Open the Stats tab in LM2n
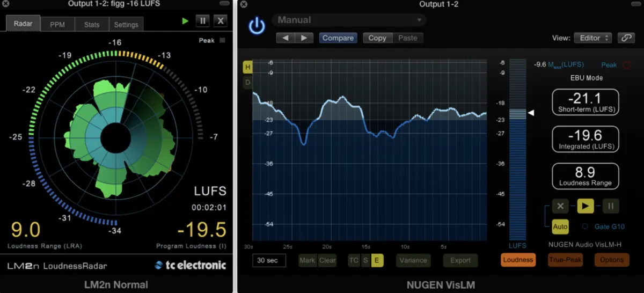This screenshot has height=293, width=644. pos(92,24)
